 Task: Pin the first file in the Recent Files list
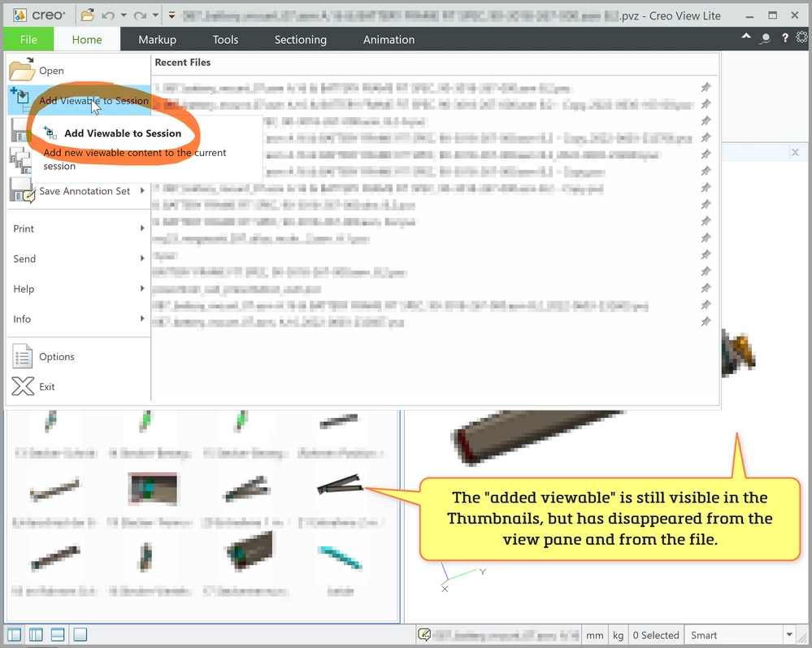click(x=706, y=87)
